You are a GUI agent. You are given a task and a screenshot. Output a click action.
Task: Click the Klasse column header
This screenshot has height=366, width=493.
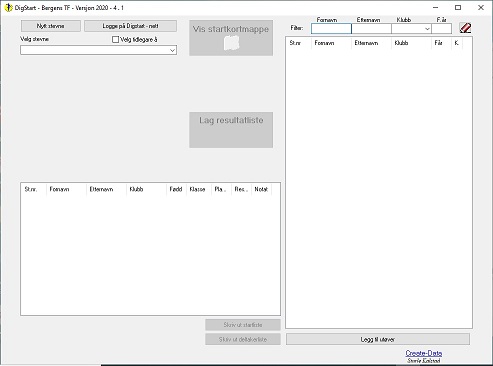tap(199, 189)
